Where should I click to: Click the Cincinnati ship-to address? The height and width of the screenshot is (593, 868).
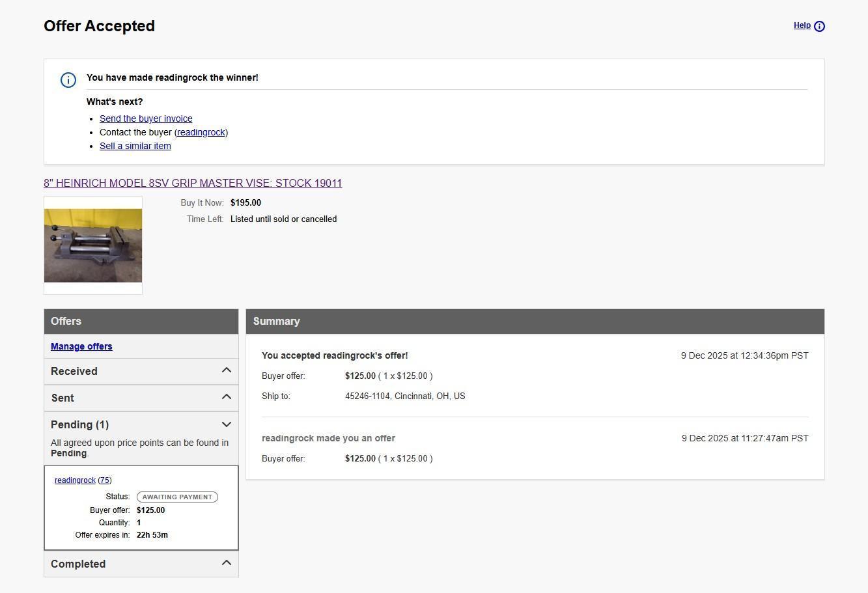coord(405,396)
